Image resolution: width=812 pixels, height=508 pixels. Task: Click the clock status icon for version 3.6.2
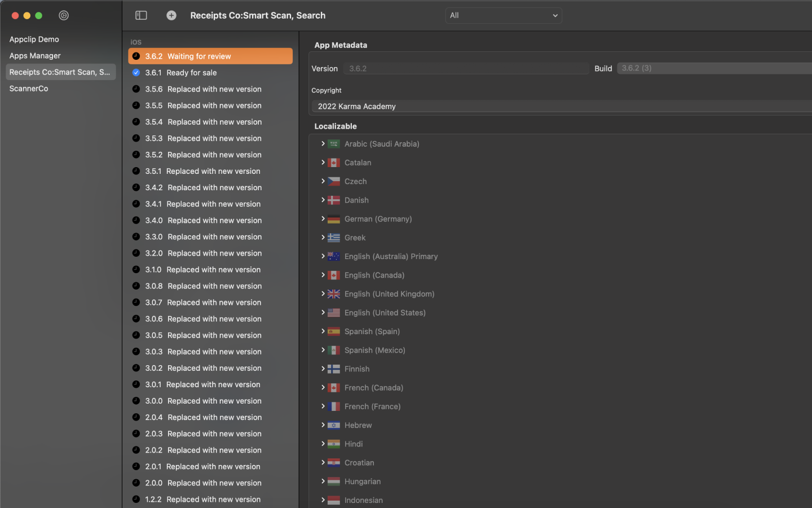click(136, 56)
